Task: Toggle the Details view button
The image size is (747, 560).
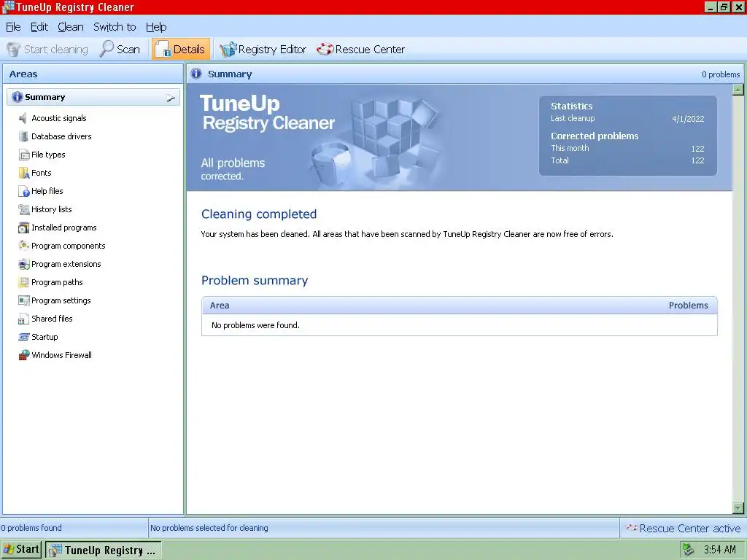Action: click(181, 49)
